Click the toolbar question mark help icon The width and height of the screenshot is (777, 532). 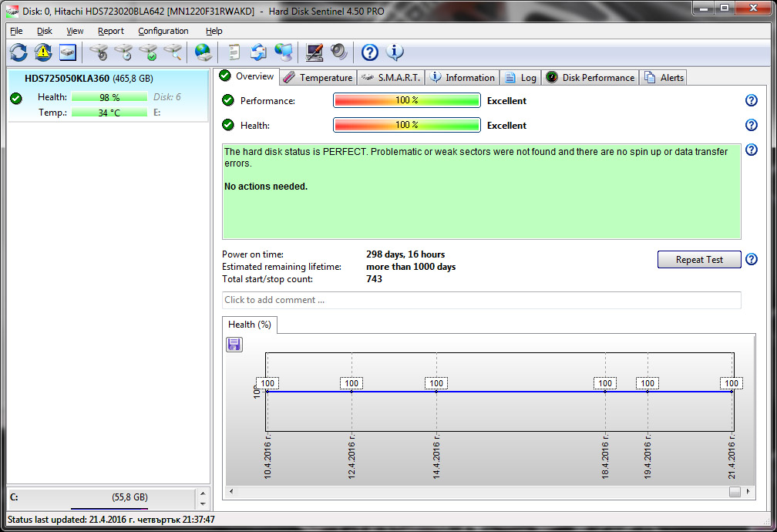pyautogui.click(x=370, y=52)
